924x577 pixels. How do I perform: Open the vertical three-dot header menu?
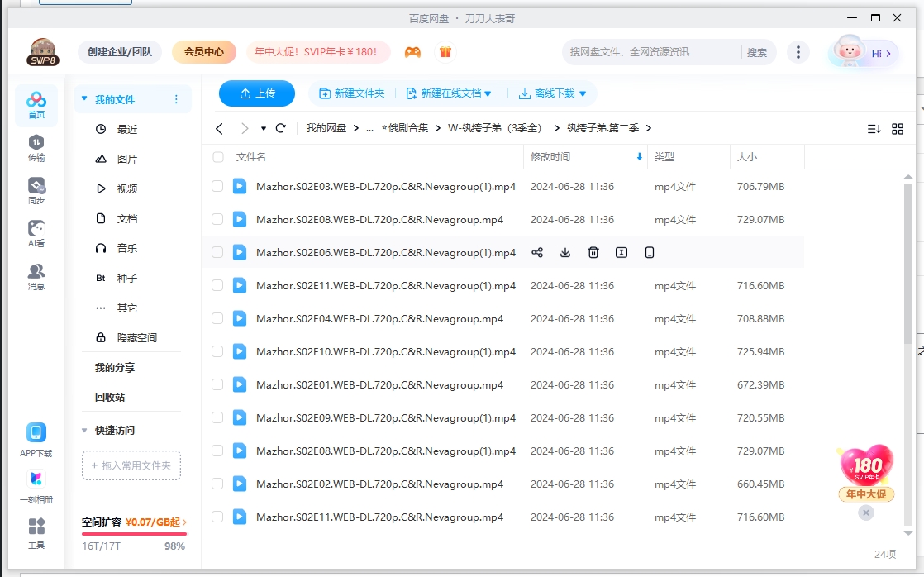click(x=798, y=52)
